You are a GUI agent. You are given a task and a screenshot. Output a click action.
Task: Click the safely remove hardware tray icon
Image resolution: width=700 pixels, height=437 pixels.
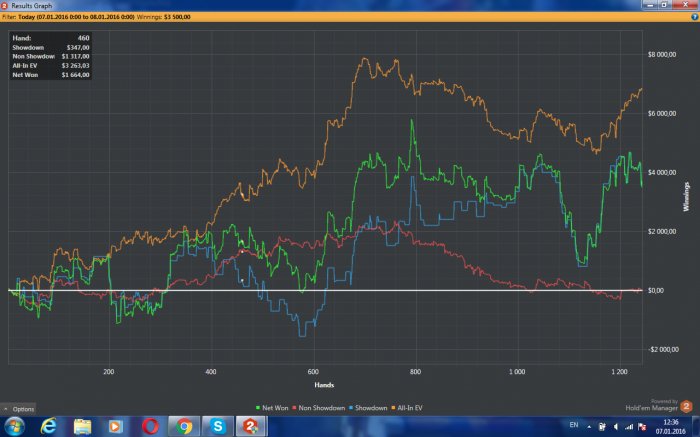tap(602, 427)
